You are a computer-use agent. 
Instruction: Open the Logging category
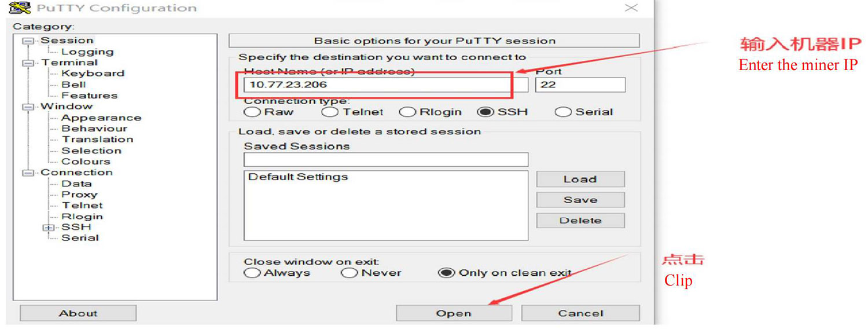point(87,52)
